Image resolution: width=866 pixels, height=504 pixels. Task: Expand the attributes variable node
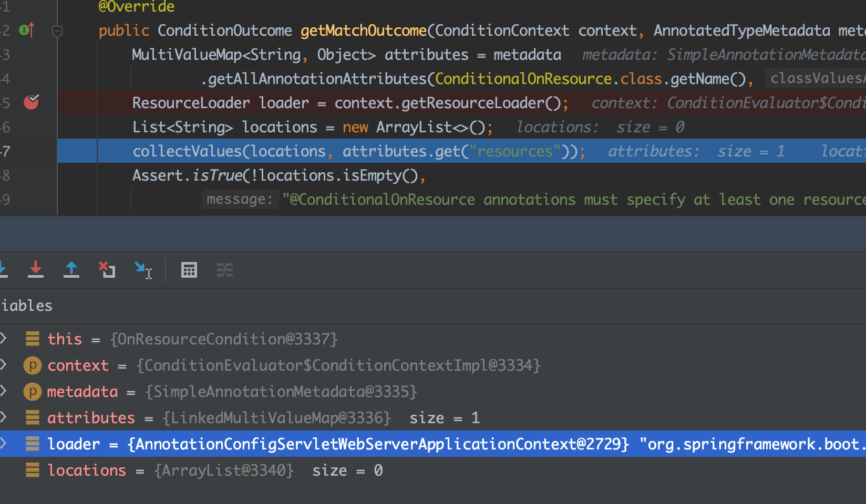coord(3,417)
